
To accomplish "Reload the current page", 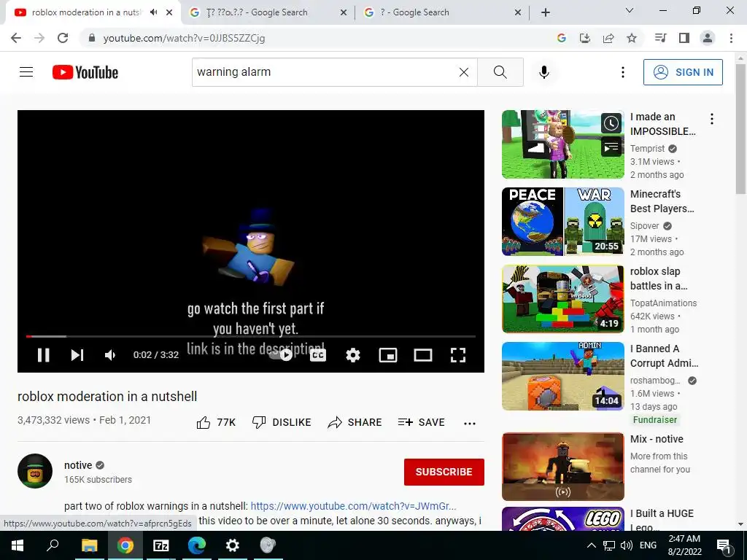I will [x=63, y=38].
